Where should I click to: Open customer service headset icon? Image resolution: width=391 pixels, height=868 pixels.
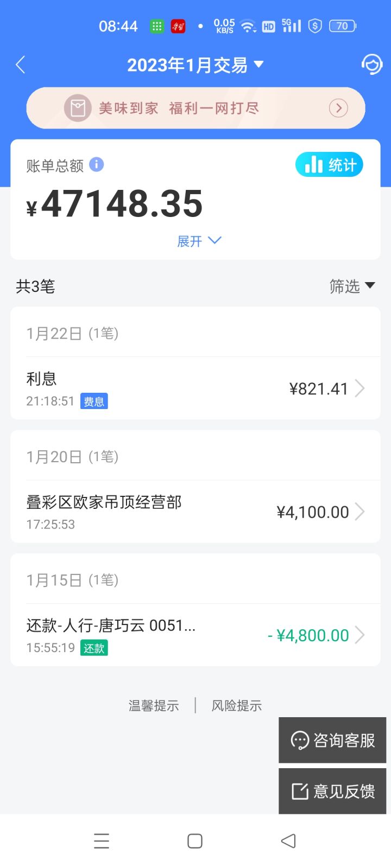point(371,65)
